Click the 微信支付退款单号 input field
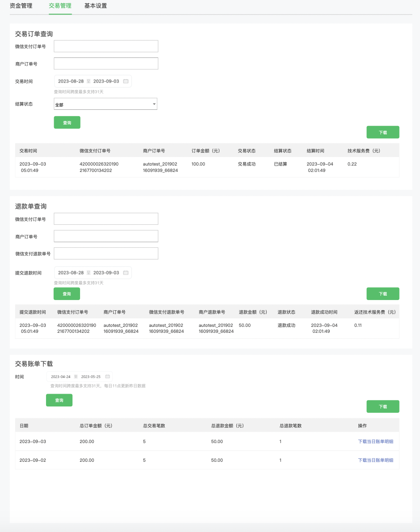The height and width of the screenshot is (532, 420). [x=106, y=253]
